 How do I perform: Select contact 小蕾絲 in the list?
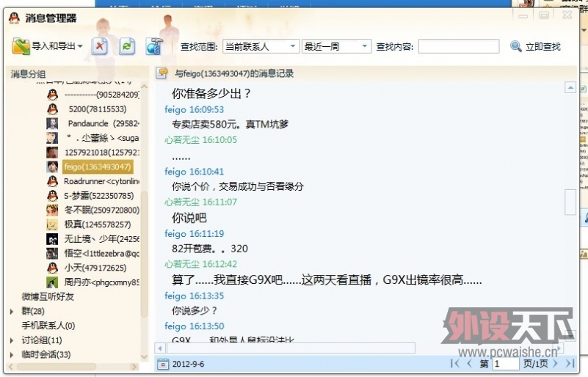click(x=102, y=138)
